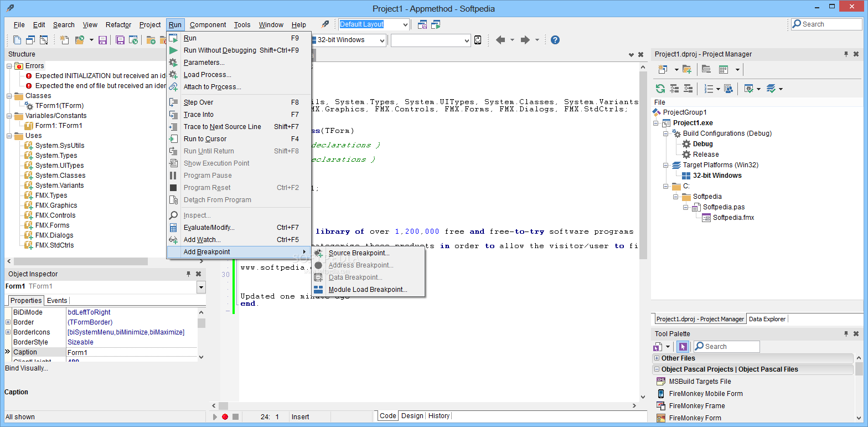Open the 32-bit Windows platform dropdown
Screen dimensions: 868x427
click(x=381, y=40)
